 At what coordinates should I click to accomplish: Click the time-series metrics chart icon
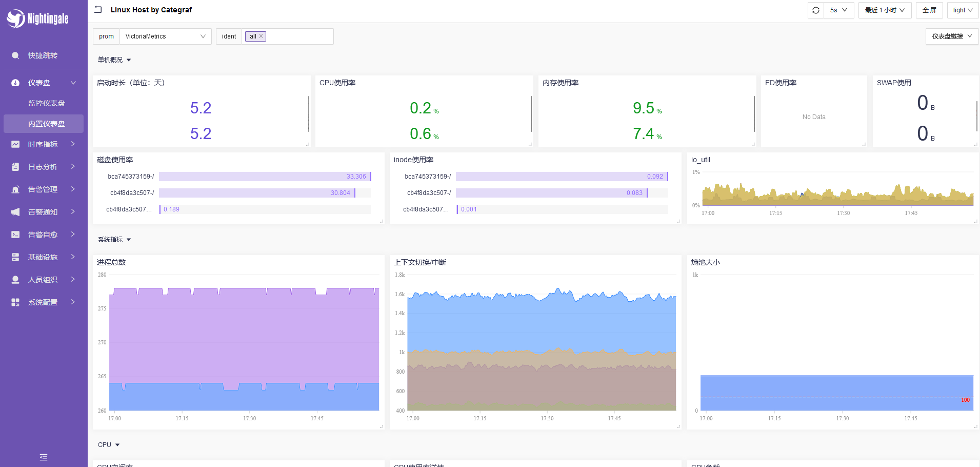[x=15, y=144]
